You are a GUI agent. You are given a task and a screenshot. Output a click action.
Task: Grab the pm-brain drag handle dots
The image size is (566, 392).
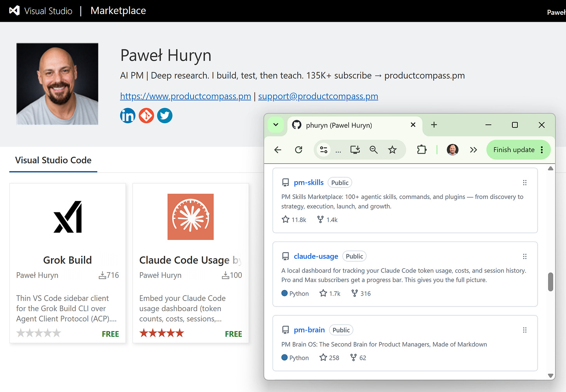tap(525, 330)
